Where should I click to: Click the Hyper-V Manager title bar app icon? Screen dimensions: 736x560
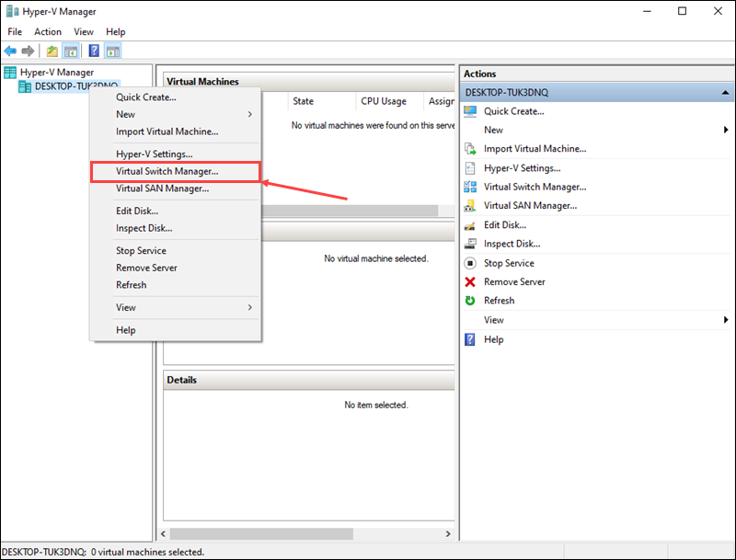tap(12, 11)
